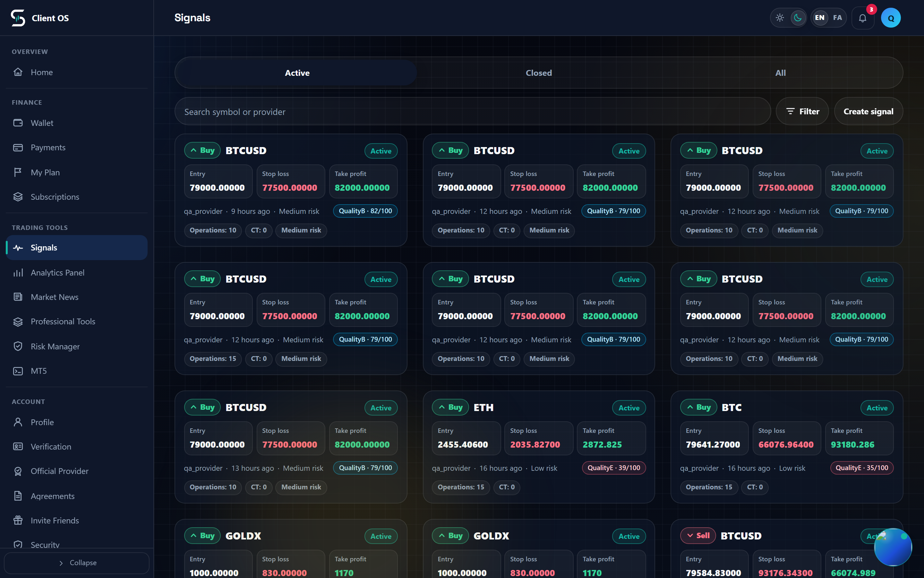Screen dimensions: 924x578
Task: Click the Subscriptions layers icon
Action: (18, 197)
